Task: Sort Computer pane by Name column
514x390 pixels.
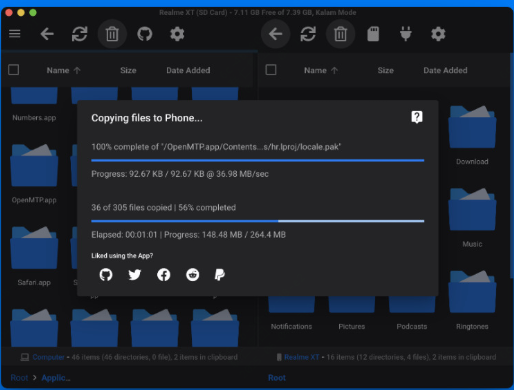Action: pyautogui.click(x=58, y=70)
